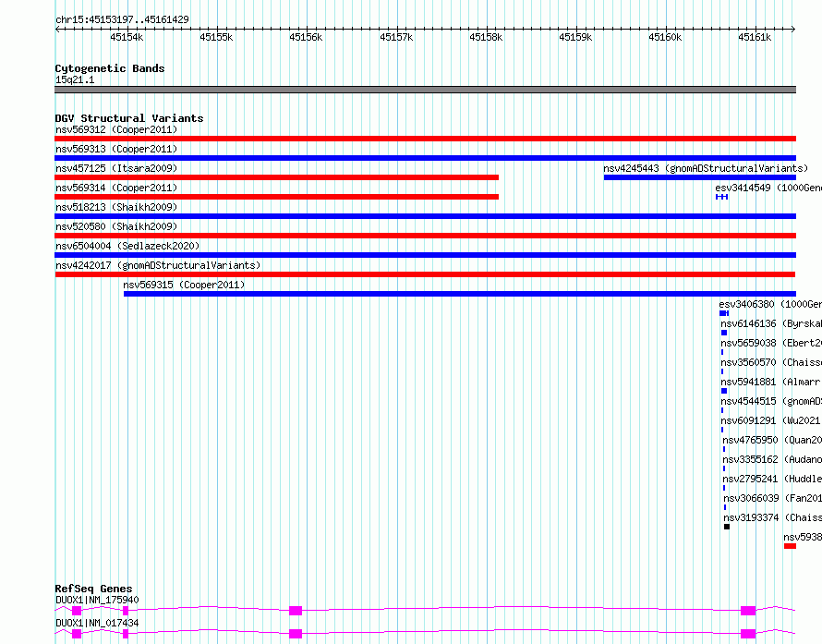
Task: Open the nsv569315 (Cooper2011) variant label
Action: (184, 285)
